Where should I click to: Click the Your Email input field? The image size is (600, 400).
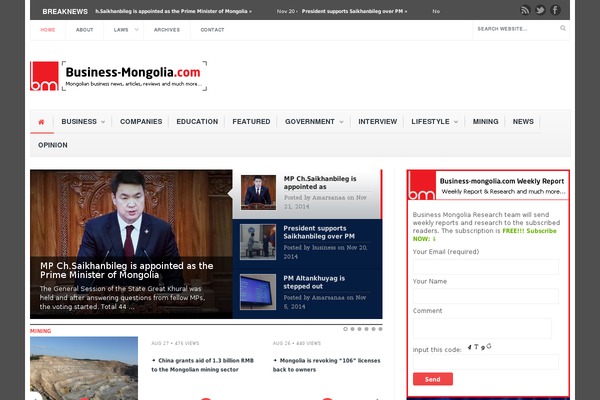tap(486, 267)
